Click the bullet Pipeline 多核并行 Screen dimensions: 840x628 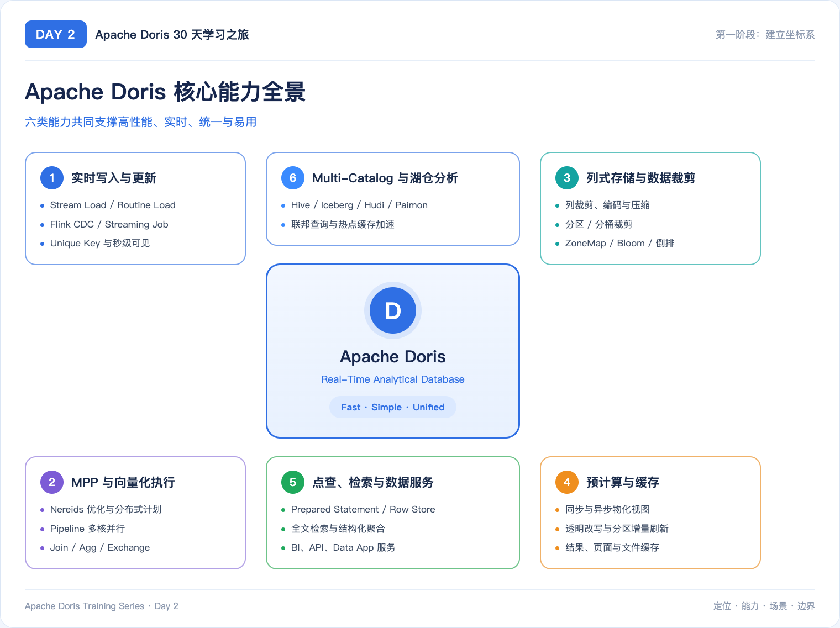(x=87, y=529)
